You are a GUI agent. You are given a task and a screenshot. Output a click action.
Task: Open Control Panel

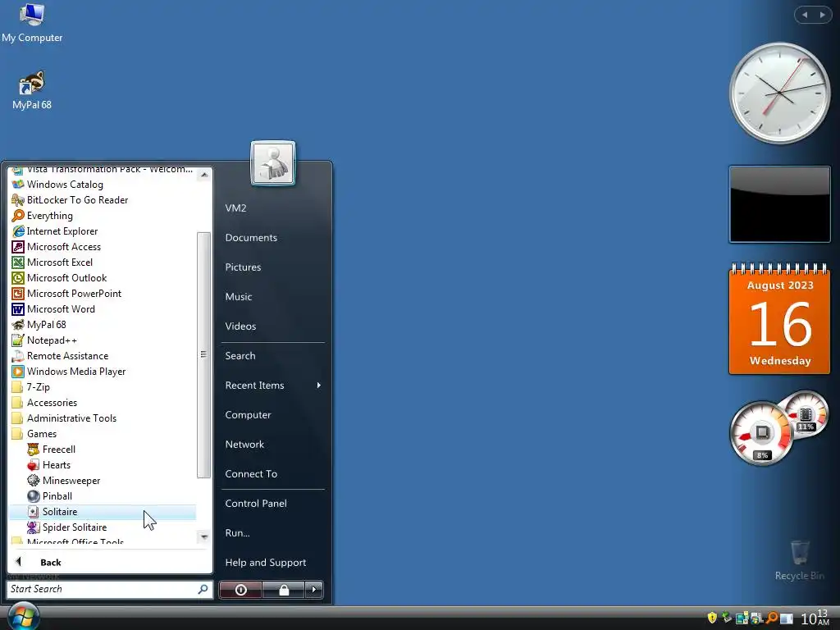pyautogui.click(x=256, y=503)
